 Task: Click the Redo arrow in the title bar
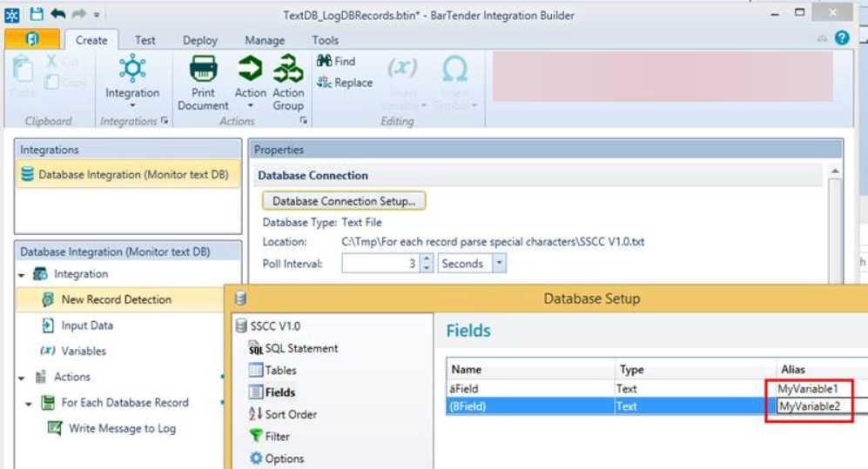(79, 14)
